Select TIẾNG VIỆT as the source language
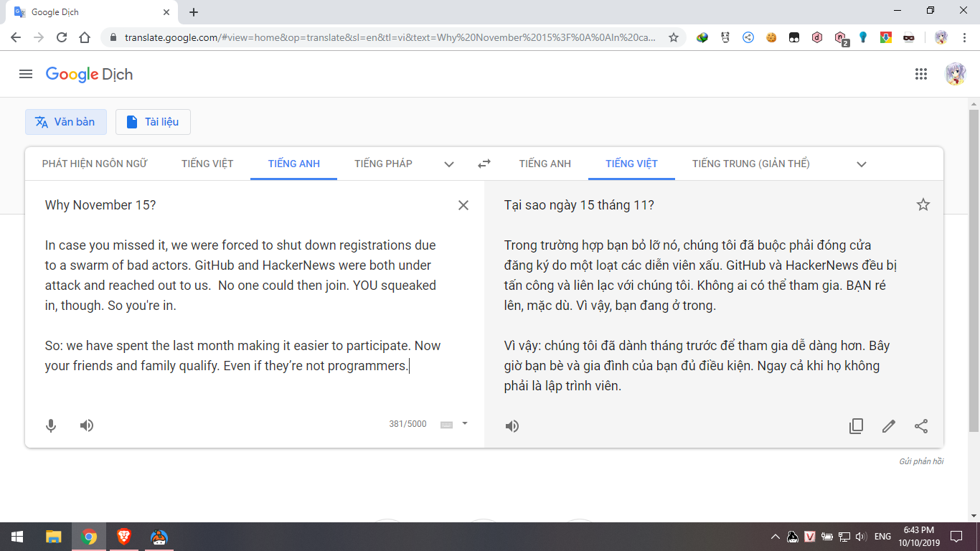The width and height of the screenshot is (980, 551). coord(207,164)
